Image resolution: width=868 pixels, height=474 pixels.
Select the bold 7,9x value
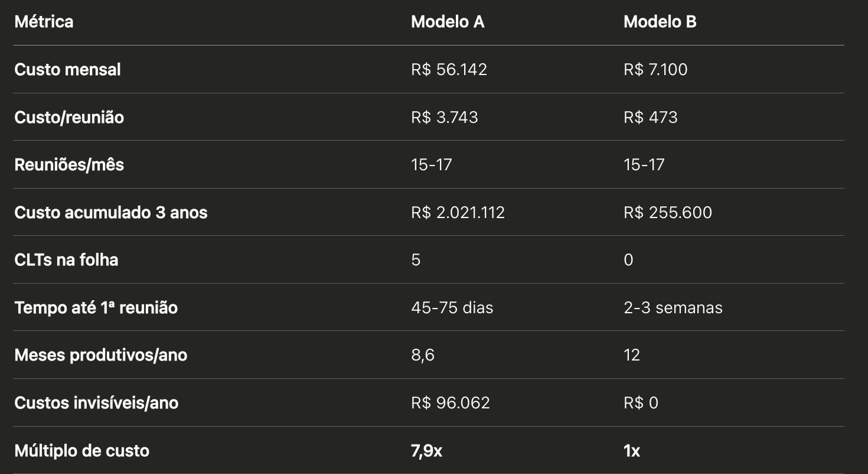426,451
